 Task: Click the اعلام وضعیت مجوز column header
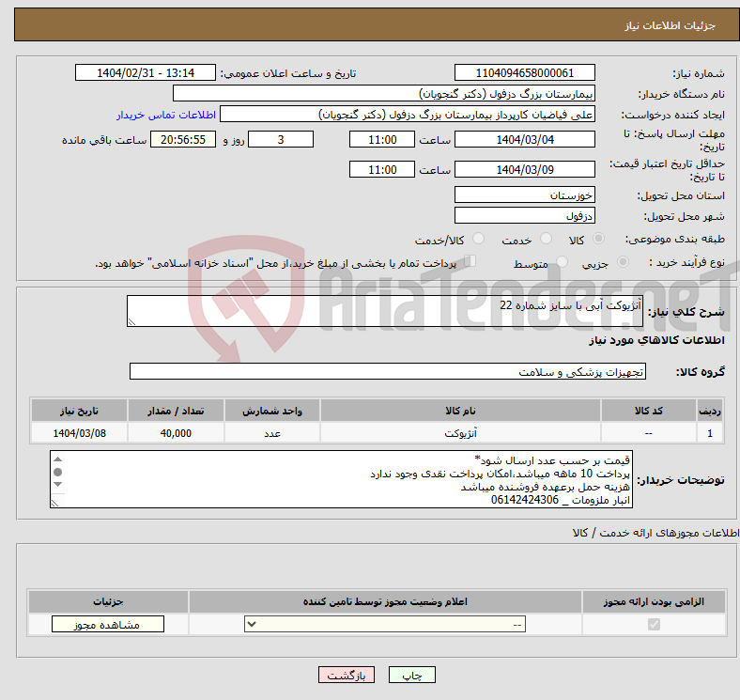point(385,601)
